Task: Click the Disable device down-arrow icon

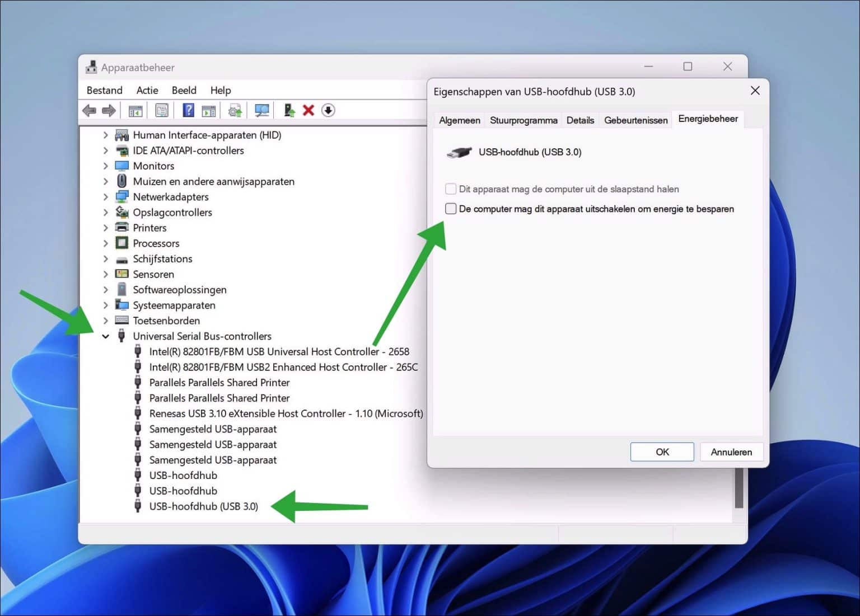Action: click(x=329, y=110)
